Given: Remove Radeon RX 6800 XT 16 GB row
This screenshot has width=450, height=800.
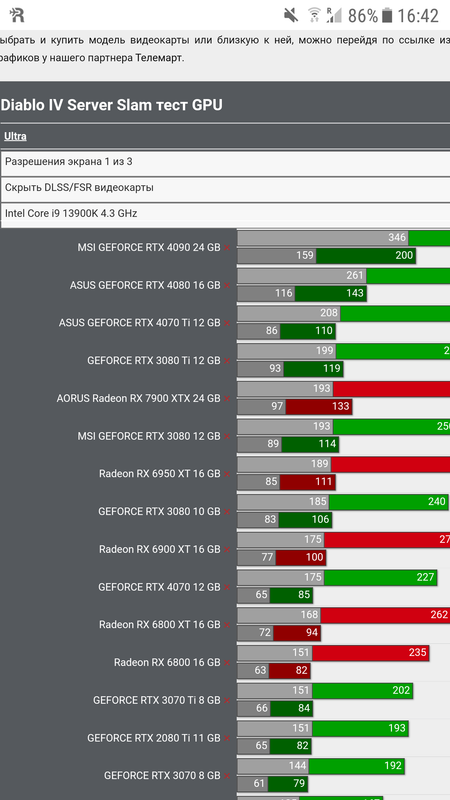Looking at the screenshot, I should click(227, 625).
